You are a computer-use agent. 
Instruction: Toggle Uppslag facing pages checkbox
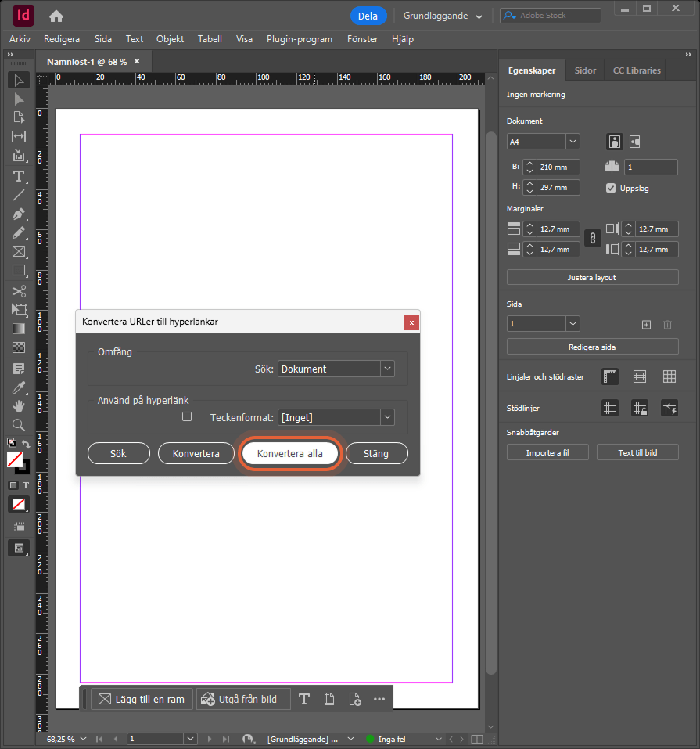(x=611, y=188)
